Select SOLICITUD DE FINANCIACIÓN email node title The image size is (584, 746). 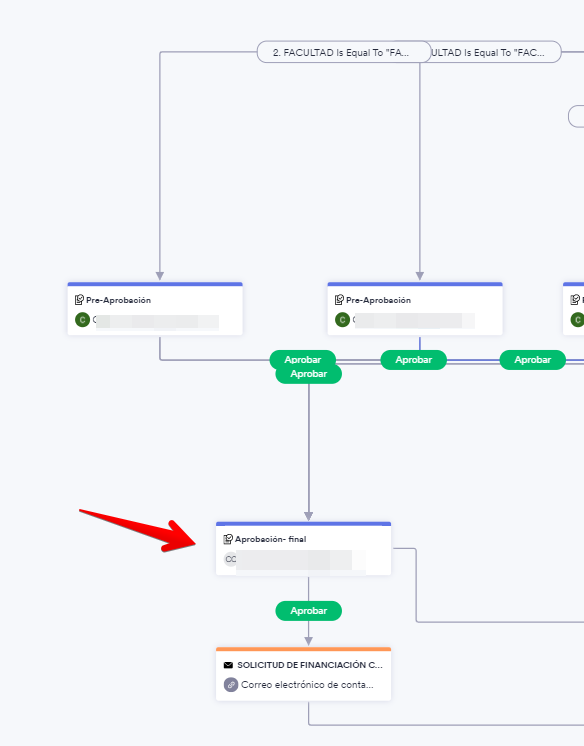[x=310, y=665]
